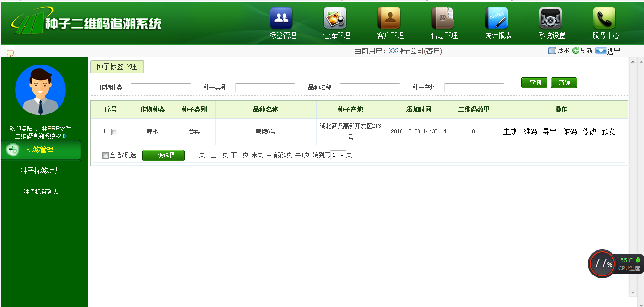Open the 系统设置 settings icon
The image size is (644, 307).
pos(550,19)
